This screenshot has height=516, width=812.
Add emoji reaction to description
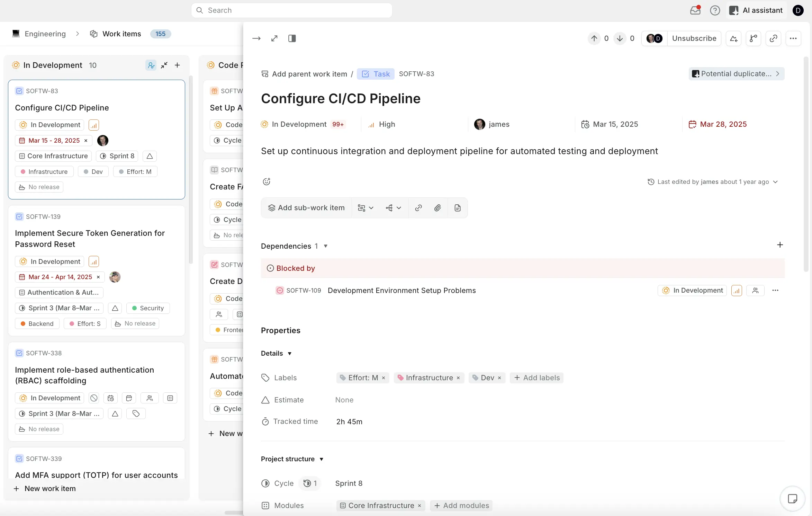click(x=266, y=181)
